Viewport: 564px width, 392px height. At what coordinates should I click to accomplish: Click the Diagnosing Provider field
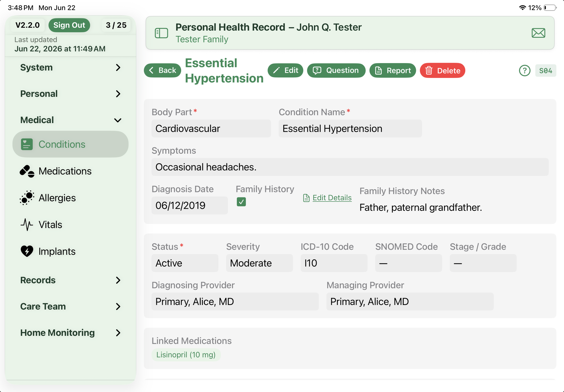pos(235,301)
